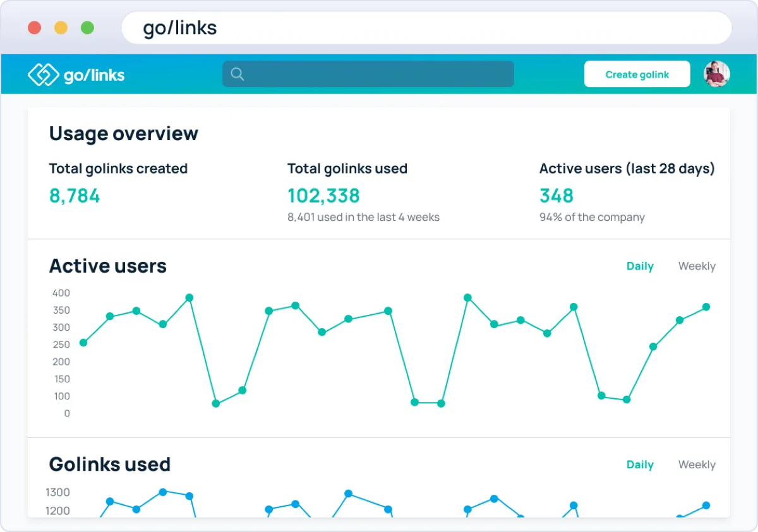Viewport: 758px width, 532px height.
Task: Open the user profile avatar
Action: (x=717, y=74)
